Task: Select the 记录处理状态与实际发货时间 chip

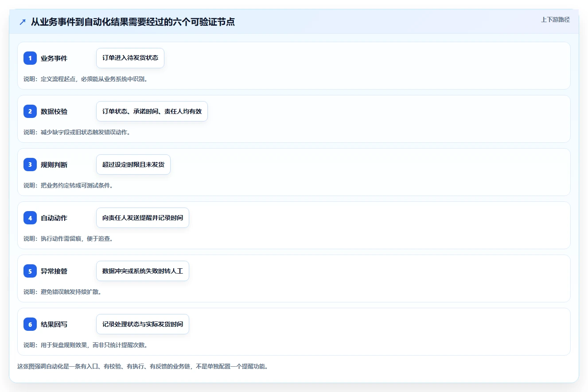Action: [143, 324]
